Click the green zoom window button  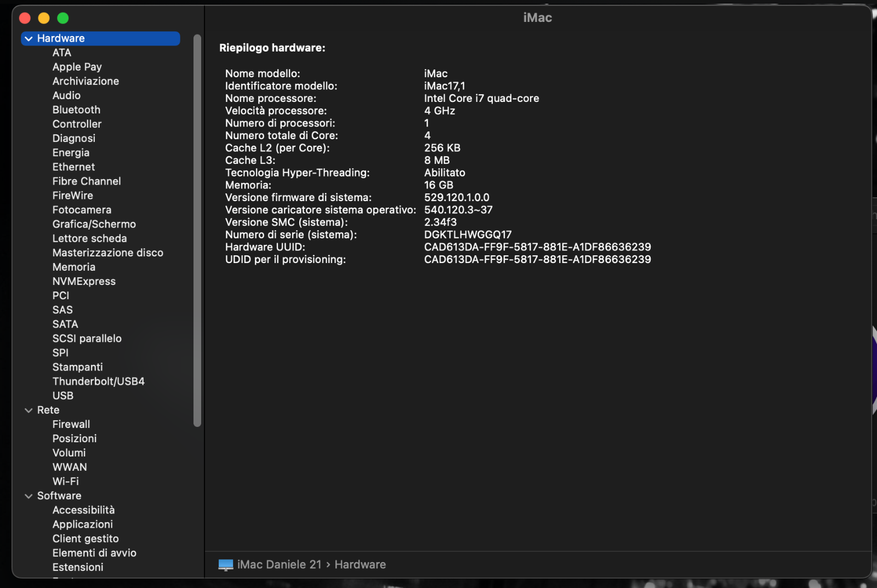coord(63,18)
